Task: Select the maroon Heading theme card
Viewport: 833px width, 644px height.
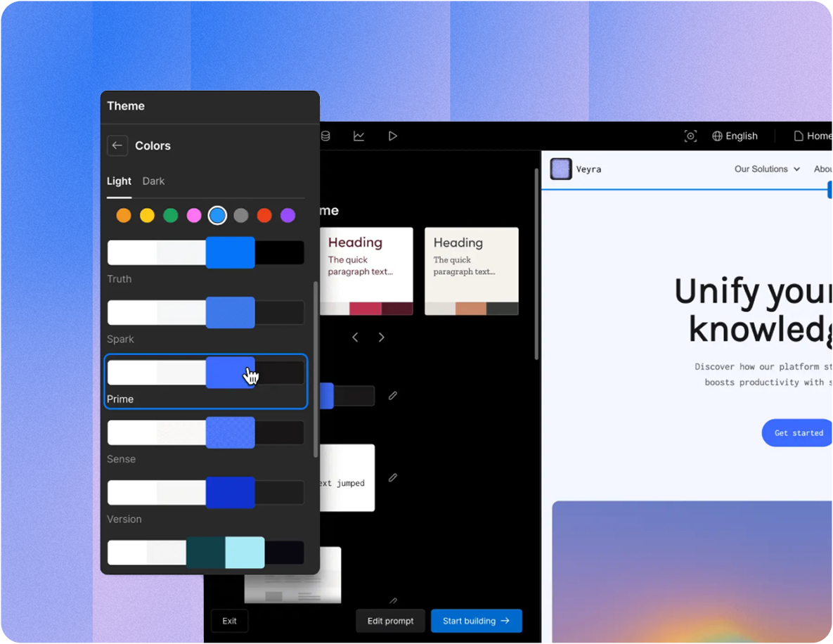Action: pos(366,271)
